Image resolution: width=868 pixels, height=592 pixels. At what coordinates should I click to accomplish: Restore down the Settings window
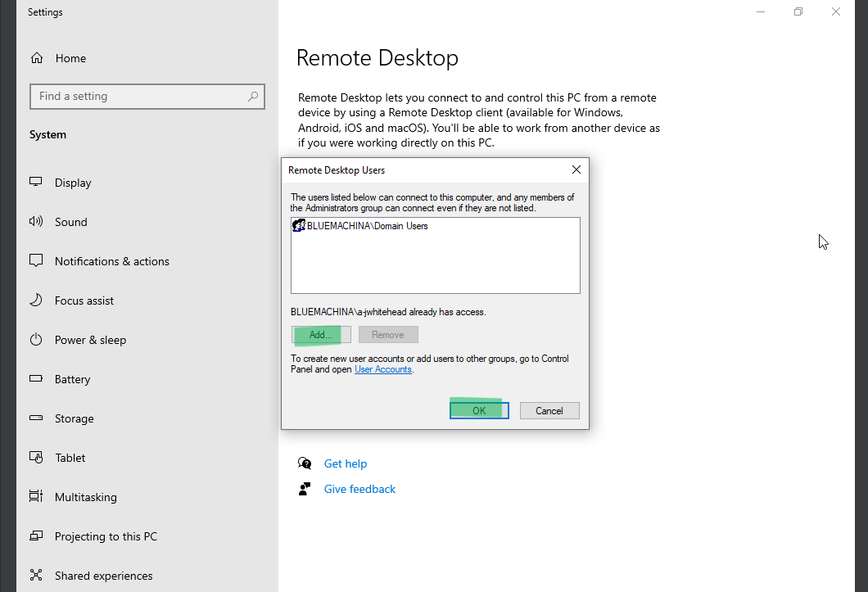pos(798,11)
